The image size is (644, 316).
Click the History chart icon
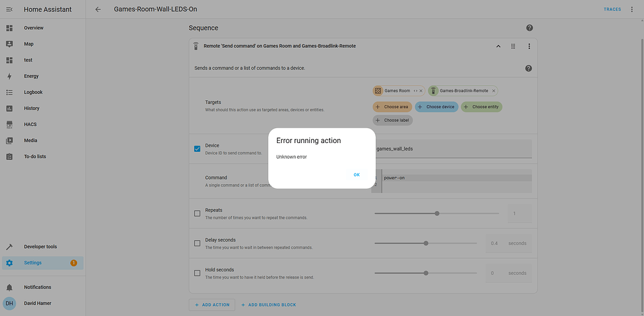coord(9,108)
